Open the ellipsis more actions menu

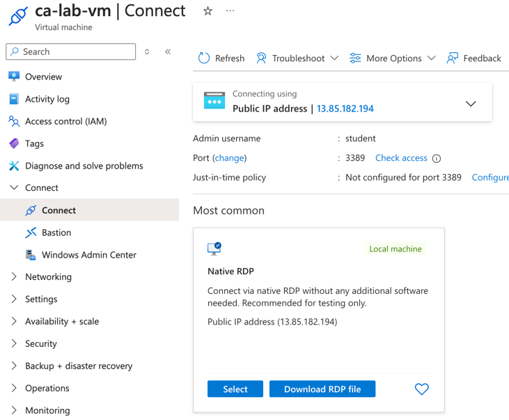click(230, 11)
